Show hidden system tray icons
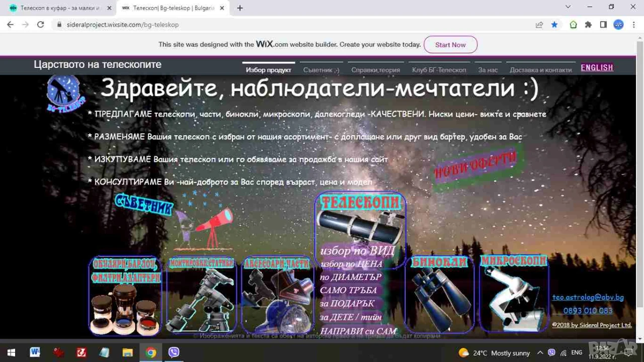The height and width of the screenshot is (362, 644). click(540, 352)
